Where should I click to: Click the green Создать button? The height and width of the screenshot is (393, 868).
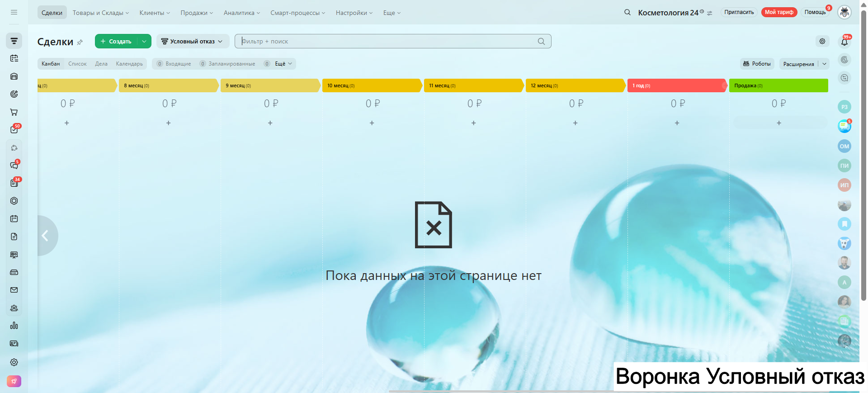(116, 41)
